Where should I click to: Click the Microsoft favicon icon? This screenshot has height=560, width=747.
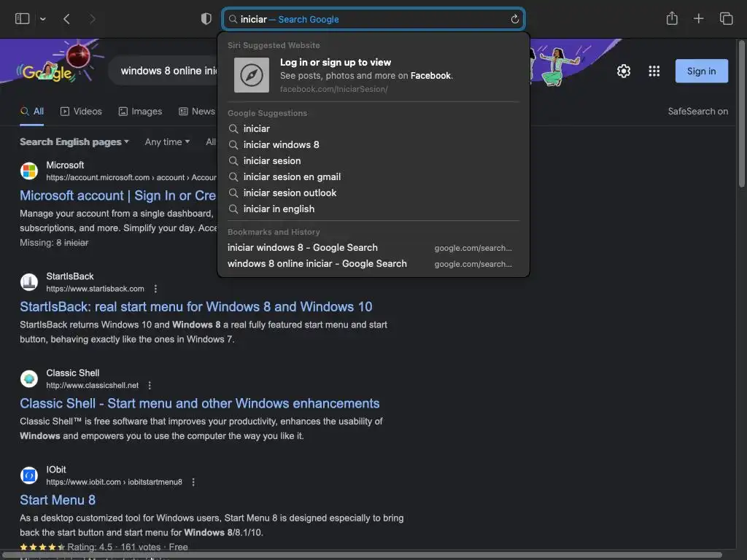(29, 171)
